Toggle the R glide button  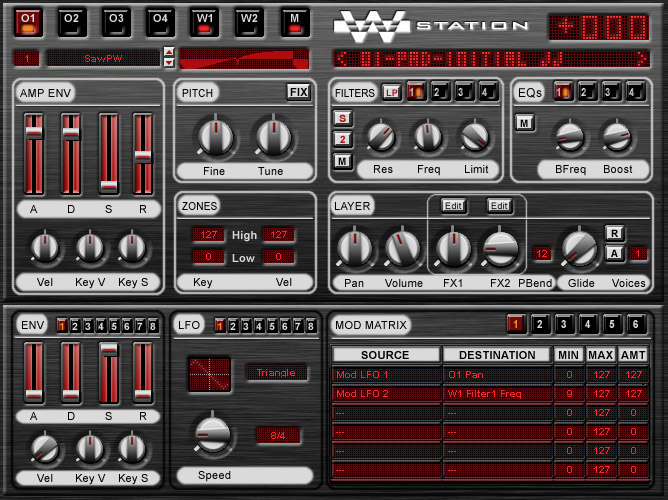click(614, 233)
